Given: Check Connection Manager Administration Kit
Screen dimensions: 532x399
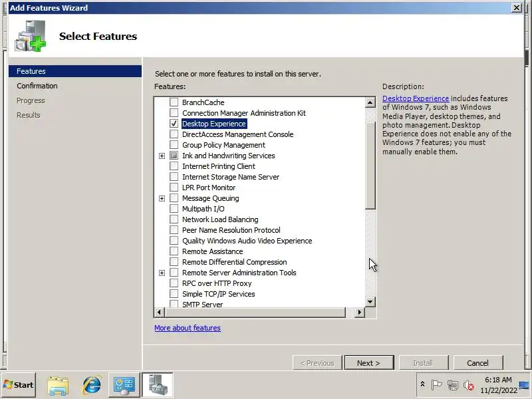Looking at the screenshot, I should tap(174, 112).
